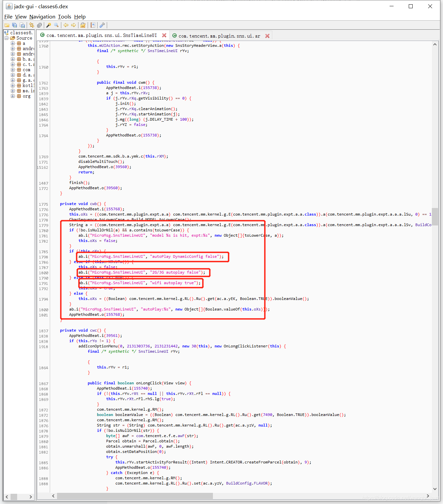
Task: Click the code vertical scrollbar down arrow
Action: tap(435, 489)
